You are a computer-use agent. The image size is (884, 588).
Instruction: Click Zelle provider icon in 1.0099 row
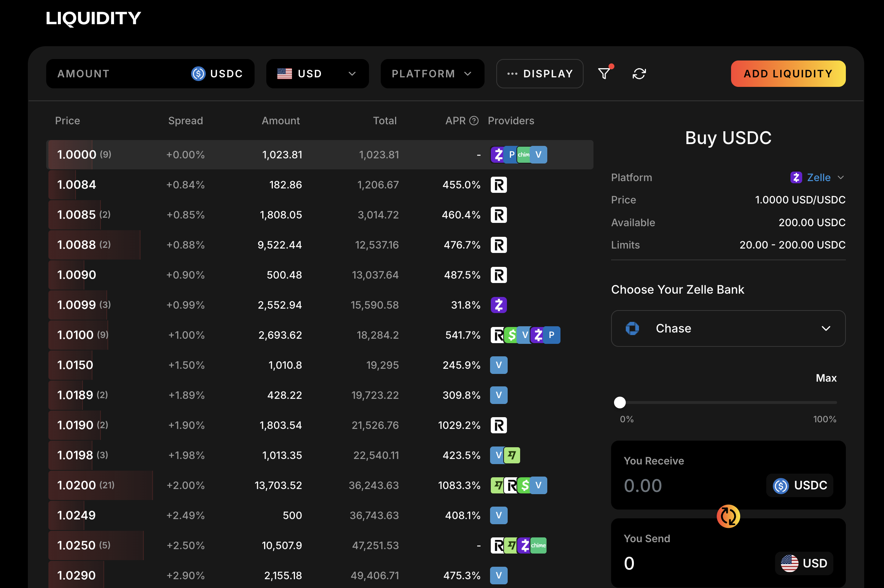coord(498,305)
